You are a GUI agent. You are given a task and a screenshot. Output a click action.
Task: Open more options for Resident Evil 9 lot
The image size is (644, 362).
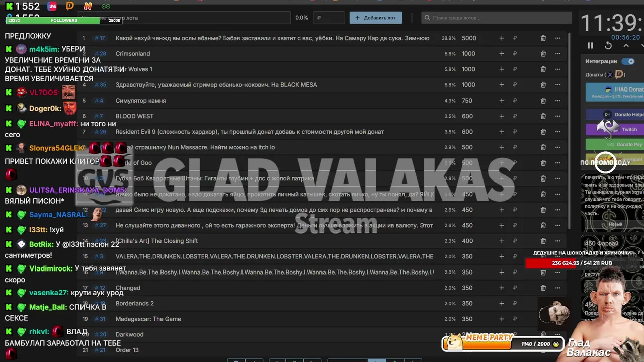click(557, 132)
